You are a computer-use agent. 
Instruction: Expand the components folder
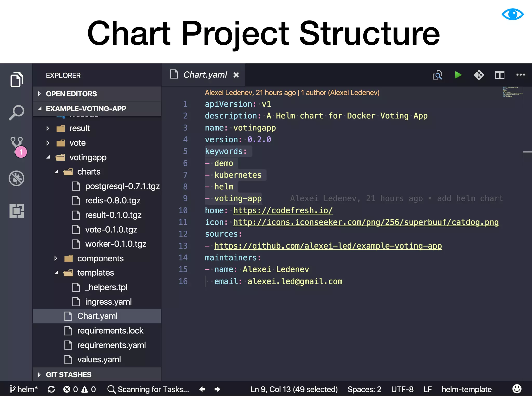click(x=100, y=258)
